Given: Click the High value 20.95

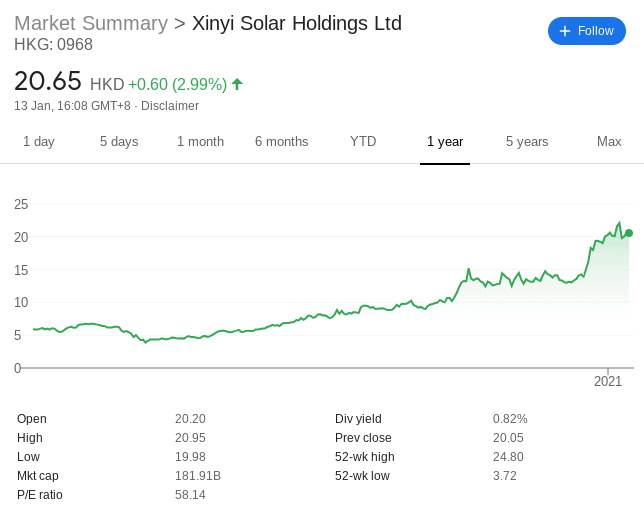Looking at the screenshot, I should point(190,438).
